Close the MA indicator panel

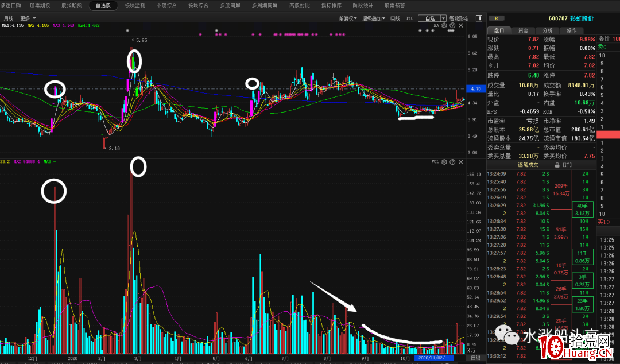[460, 26]
